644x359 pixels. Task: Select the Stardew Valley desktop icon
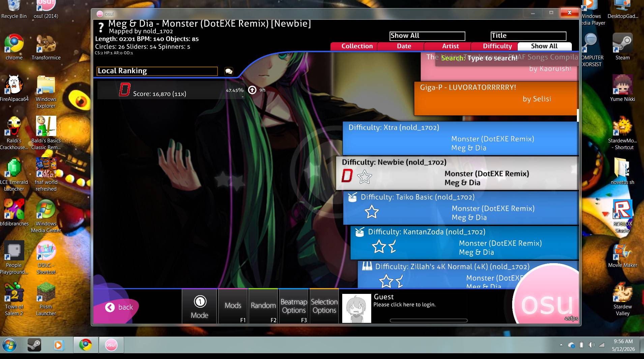click(x=622, y=299)
